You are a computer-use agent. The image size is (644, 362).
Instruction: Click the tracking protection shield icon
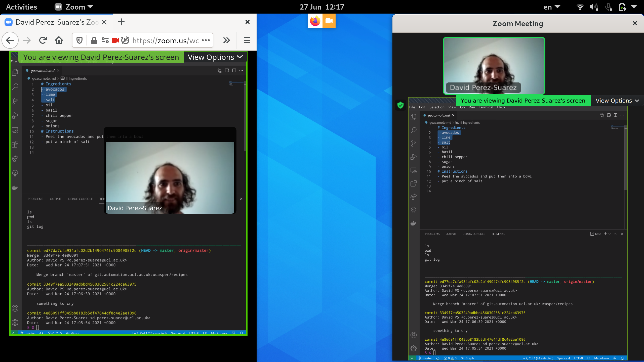[x=79, y=40]
